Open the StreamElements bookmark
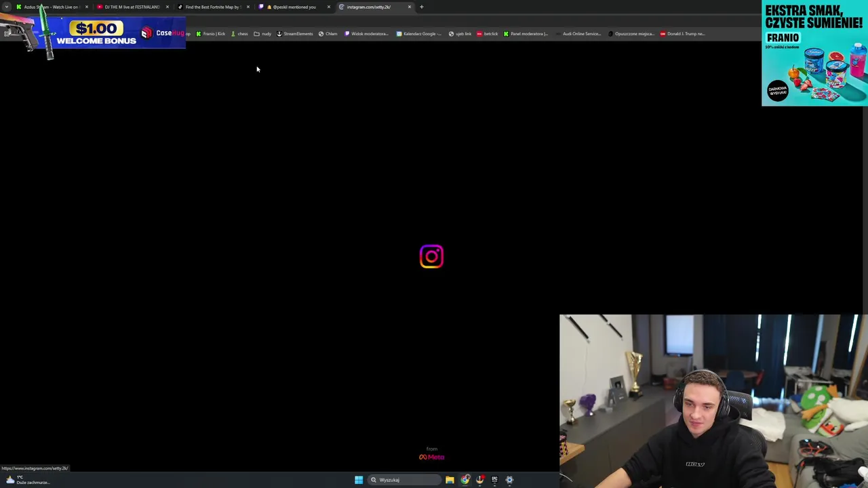 (x=295, y=34)
